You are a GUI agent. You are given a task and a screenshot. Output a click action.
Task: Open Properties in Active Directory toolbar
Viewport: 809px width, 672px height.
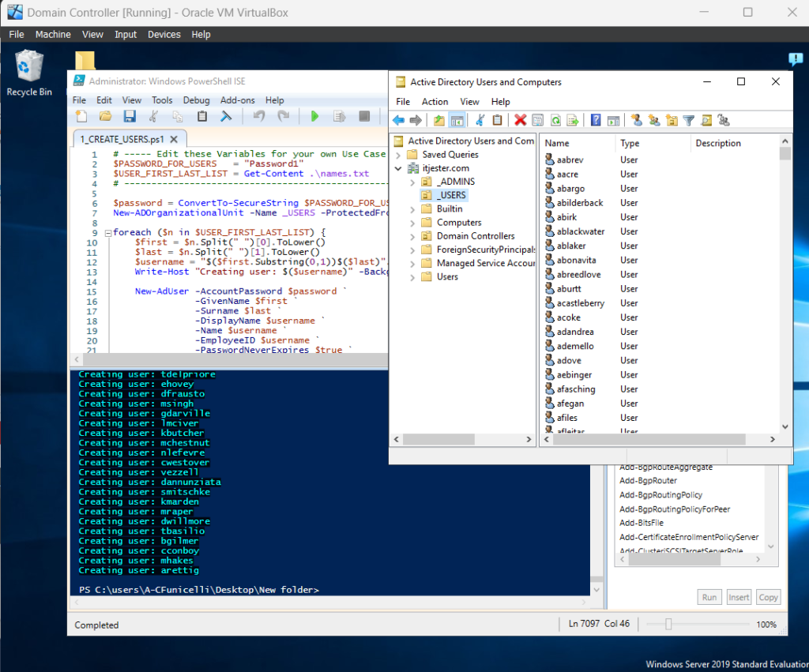point(537,120)
